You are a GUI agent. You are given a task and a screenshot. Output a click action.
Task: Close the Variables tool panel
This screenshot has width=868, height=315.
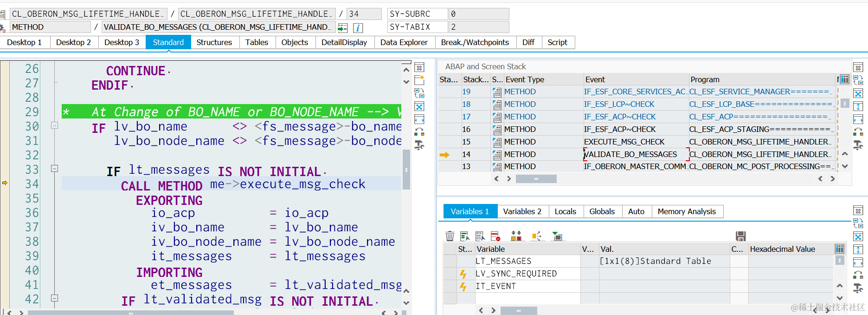pos(858,210)
